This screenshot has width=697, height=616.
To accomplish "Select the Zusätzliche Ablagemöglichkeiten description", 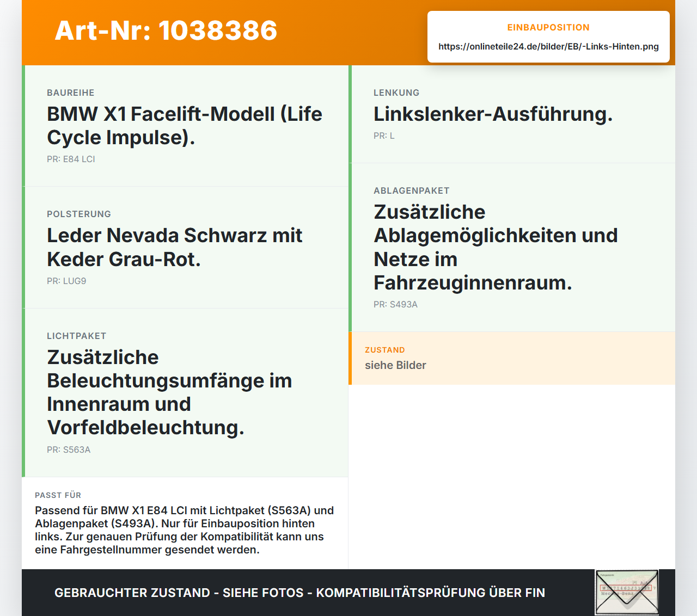I will tap(496, 247).
